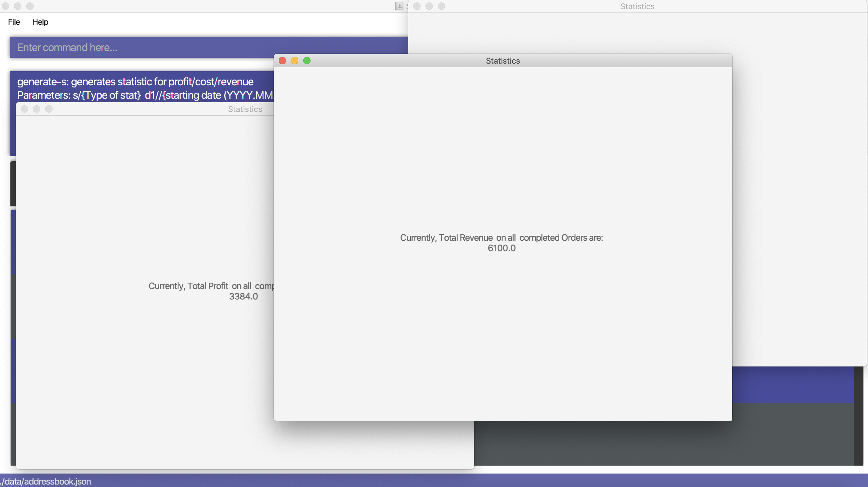Minimize the main application window
The height and width of the screenshot is (487, 868).
tap(17, 6)
